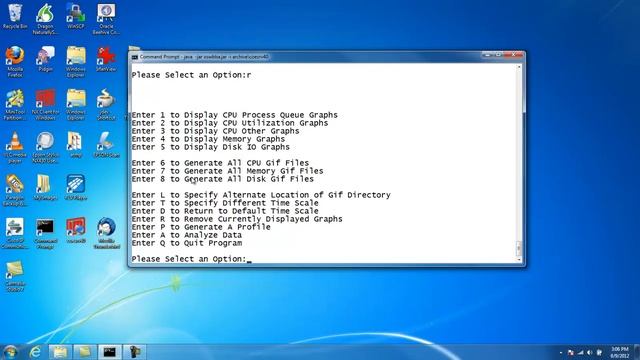Screen dimensions: 640x360
Task: Switch to the Command Prompt taskbar button
Action: pyautogui.click(x=109, y=352)
